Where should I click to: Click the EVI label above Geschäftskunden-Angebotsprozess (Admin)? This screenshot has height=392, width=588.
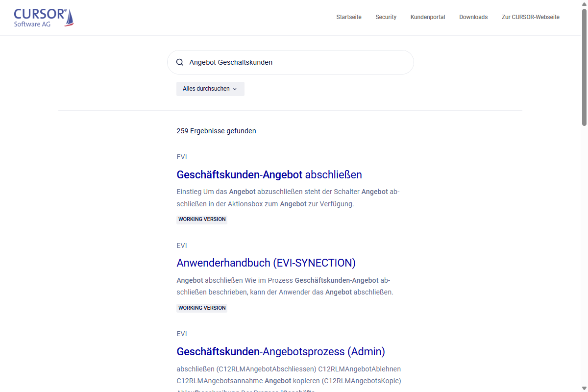pos(181,334)
